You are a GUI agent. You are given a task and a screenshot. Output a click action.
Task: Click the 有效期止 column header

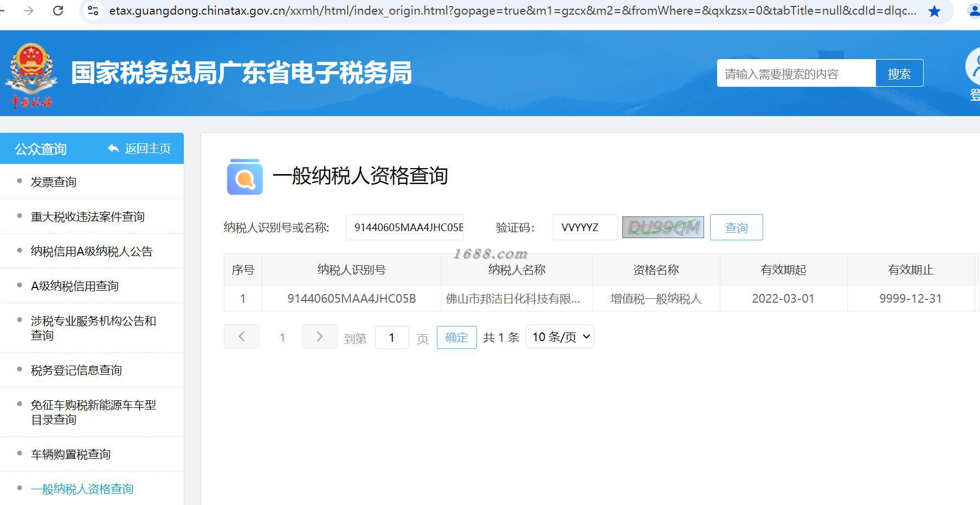[911, 270]
